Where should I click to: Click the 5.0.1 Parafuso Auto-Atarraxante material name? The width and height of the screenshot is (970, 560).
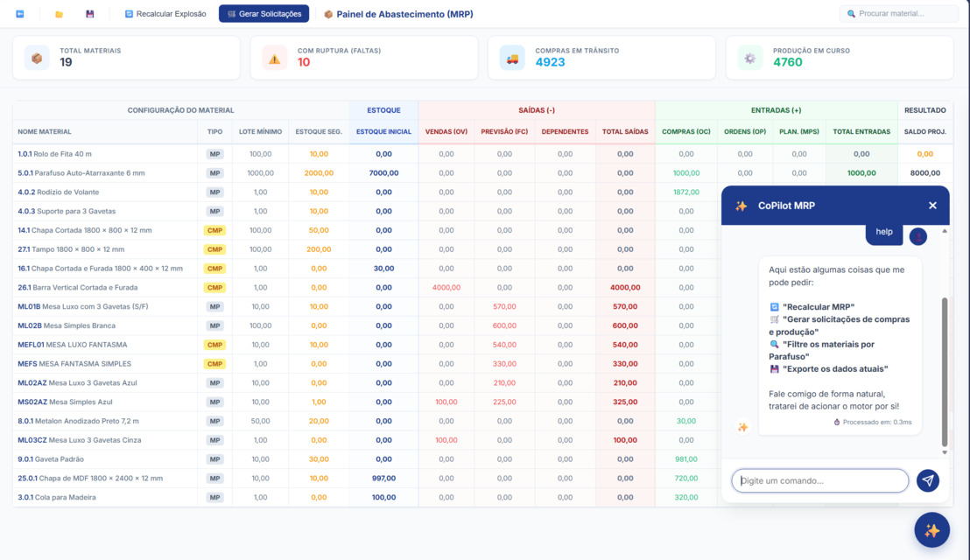pyautogui.click(x=81, y=173)
